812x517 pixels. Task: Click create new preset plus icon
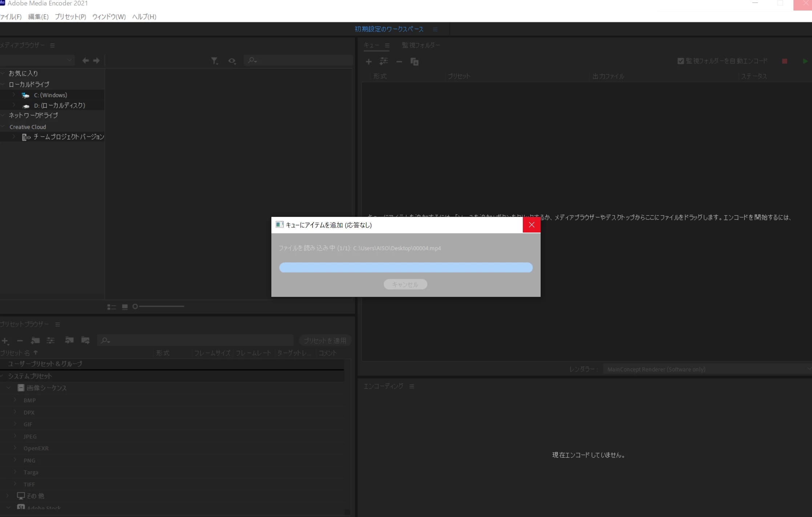5,341
